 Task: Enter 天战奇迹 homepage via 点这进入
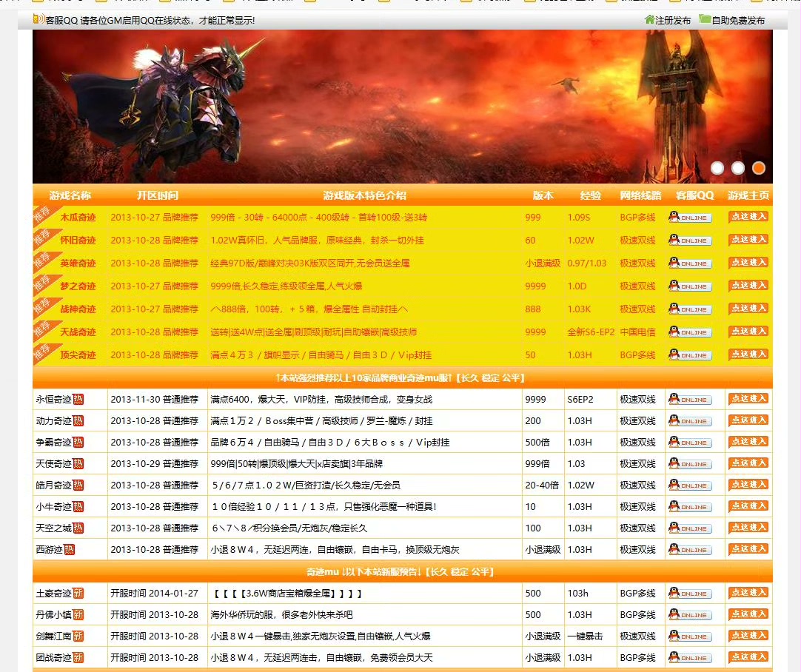point(748,332)
